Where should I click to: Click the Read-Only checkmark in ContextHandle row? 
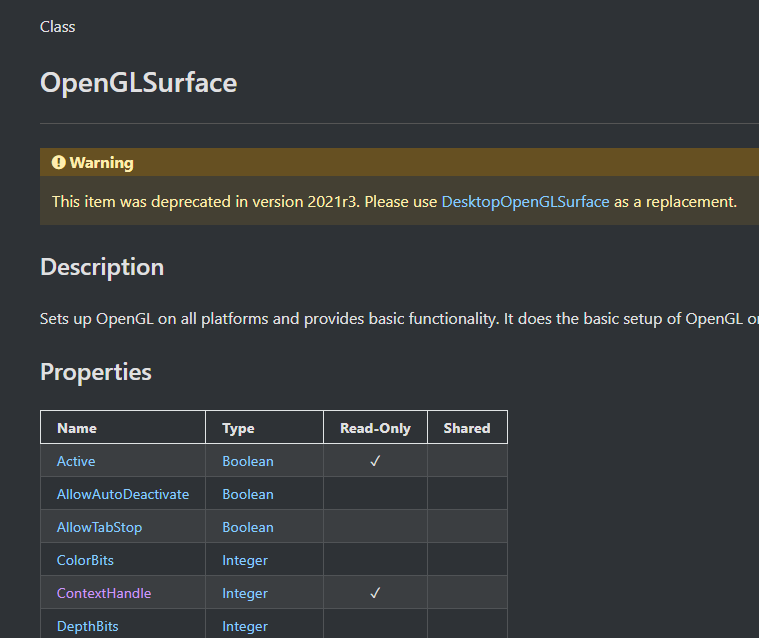click(x=375, y=592)
